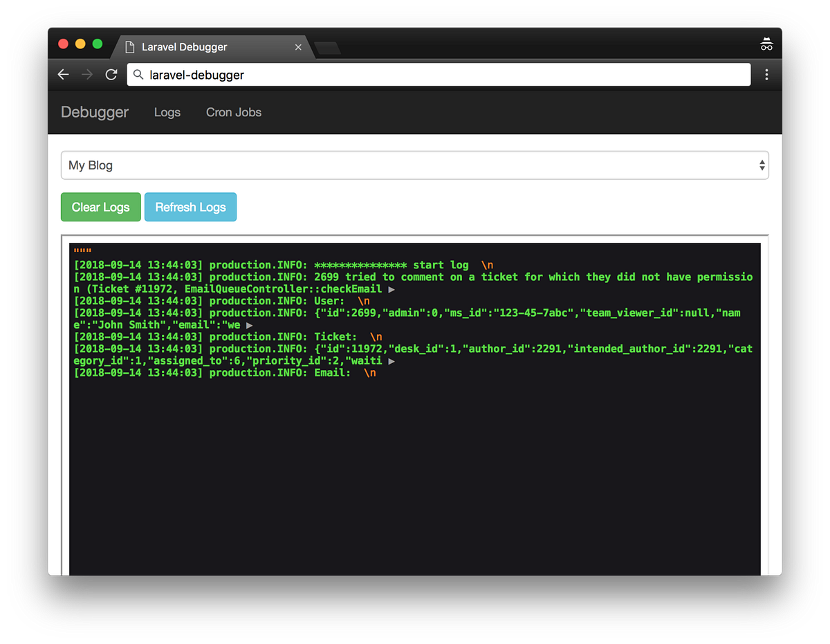Click the magnifier icon in the address bar
830x644 pixels.
tap(140, 74)
